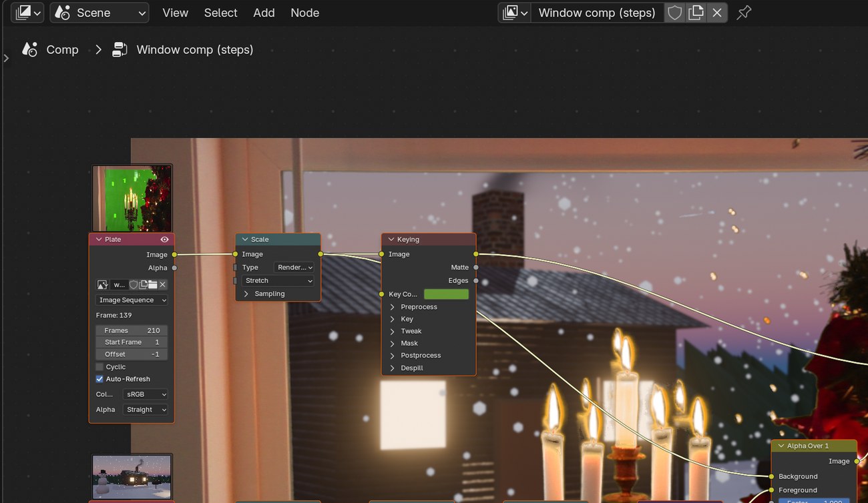
Task: Open the Scene selector
Action: click(x=99, y=13)
